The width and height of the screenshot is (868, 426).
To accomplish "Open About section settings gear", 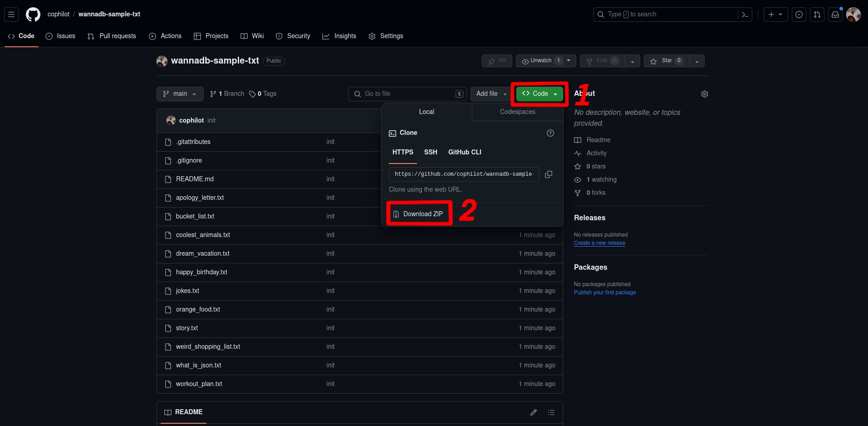I will tap(705, 94).
